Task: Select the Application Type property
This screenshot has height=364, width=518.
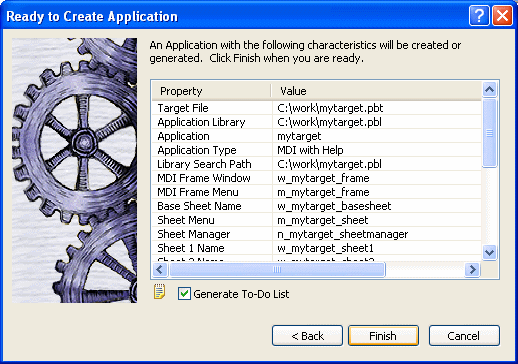Action: pos(197,150)
